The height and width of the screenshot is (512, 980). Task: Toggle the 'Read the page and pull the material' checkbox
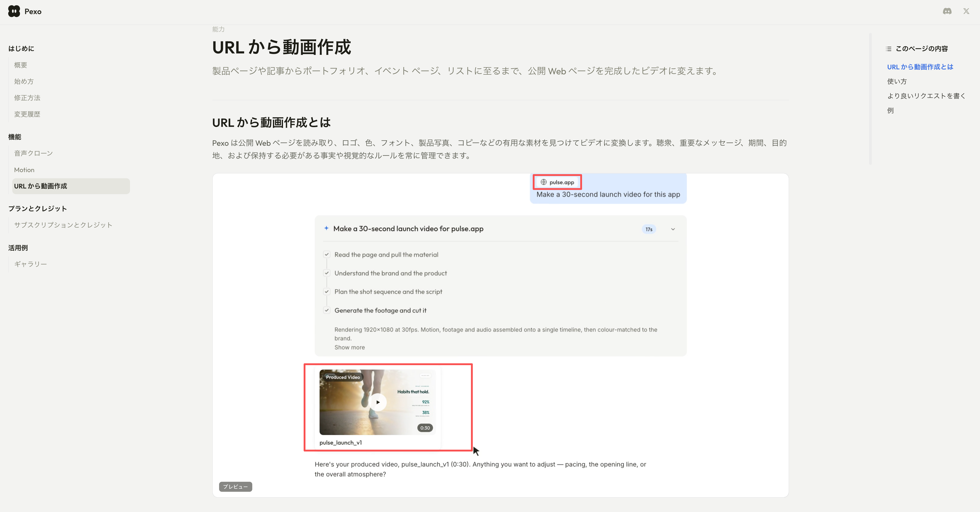pos(327,254)
